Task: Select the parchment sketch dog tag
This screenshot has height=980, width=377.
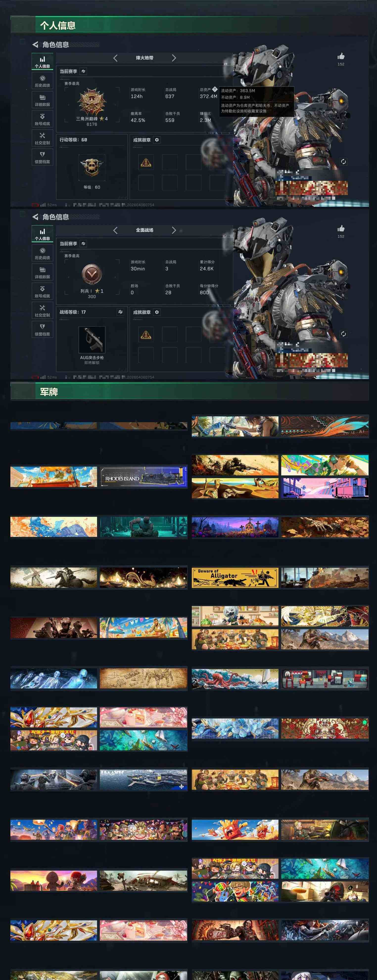Action: (143, 679)
